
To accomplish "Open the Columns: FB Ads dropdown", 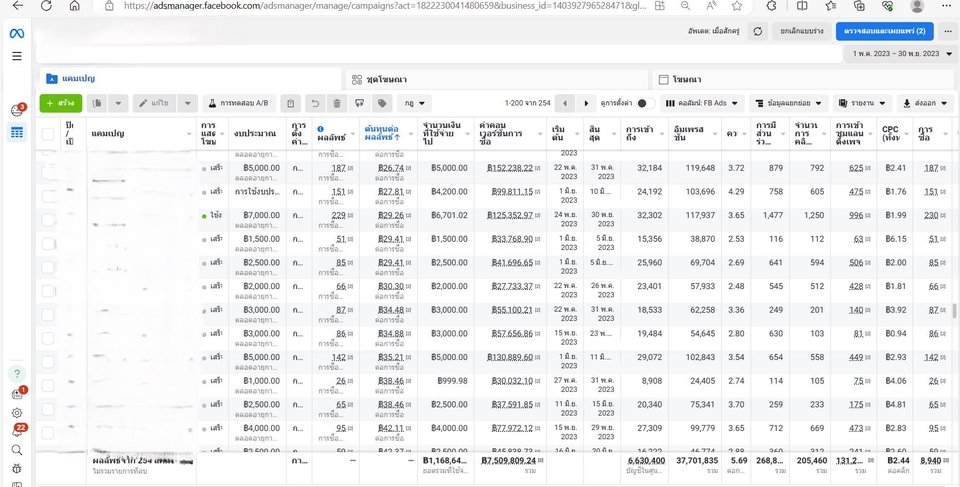I will [702, 104].
